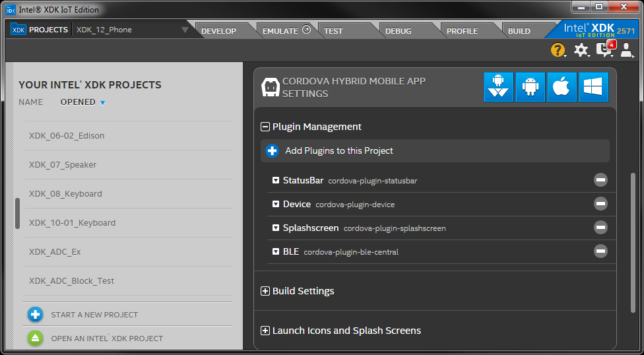644x355 pixels.
Task: Select the Apple iOS platform icon
Action: click(x=562, y=87)
